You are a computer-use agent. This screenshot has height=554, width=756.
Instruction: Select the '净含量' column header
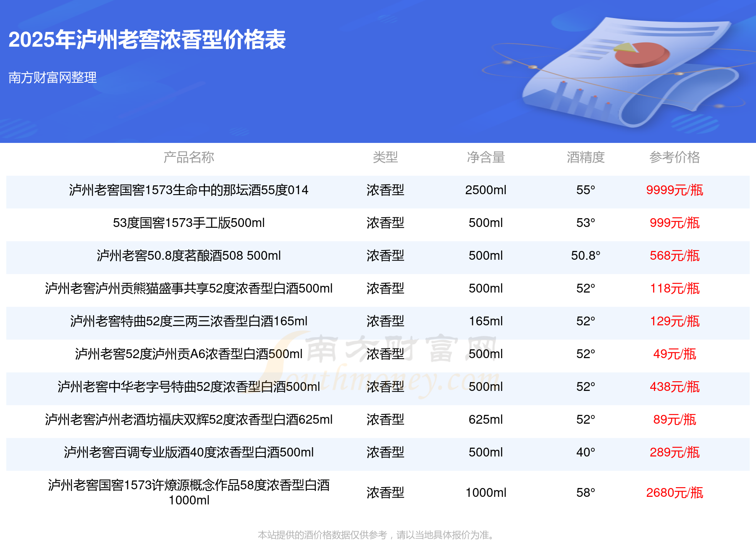pos(486,157)
